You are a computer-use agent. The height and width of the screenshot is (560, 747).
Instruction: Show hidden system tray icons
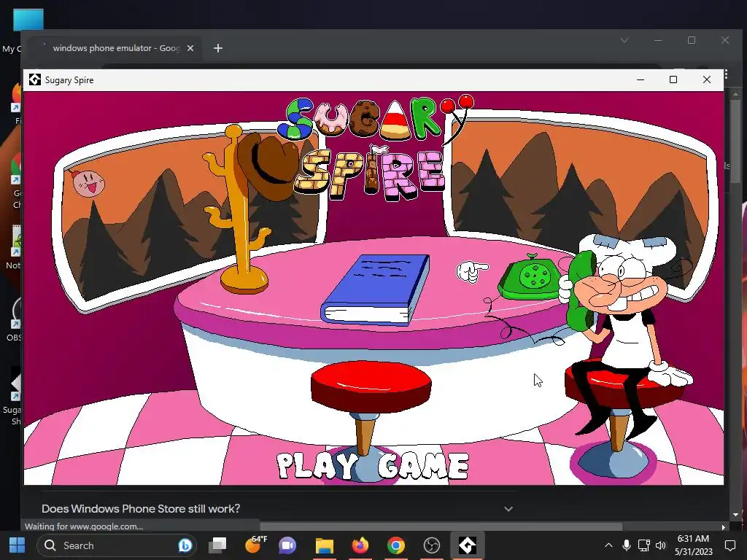coord(608,545)
